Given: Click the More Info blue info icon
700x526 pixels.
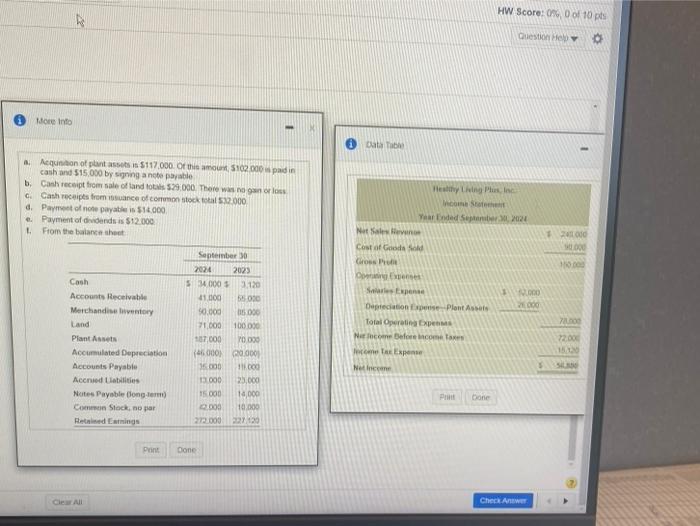Looking at the screenshot, I should click(x=20, y=120).
